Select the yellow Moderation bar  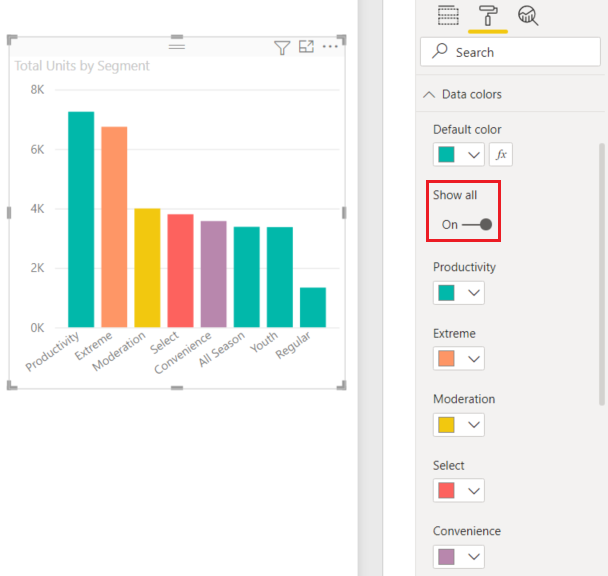click(147, 268)
